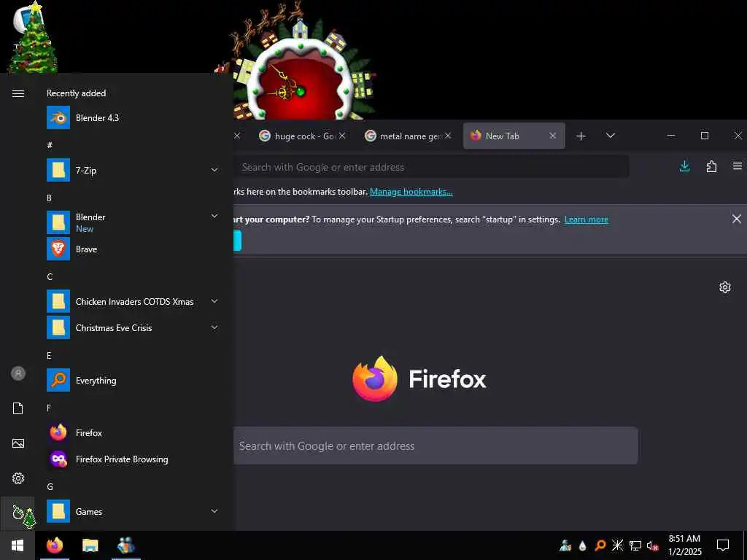Open Firefox extensions puzzle icon

tap(711, 166)
